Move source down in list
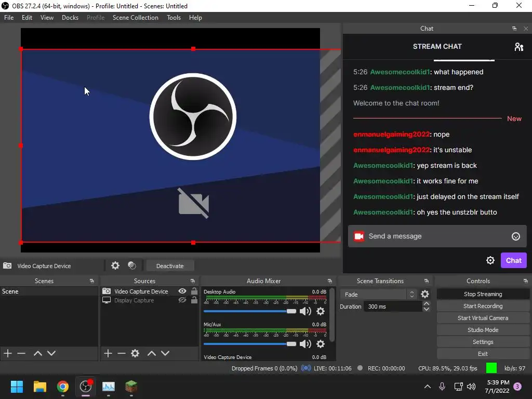 pos(165,353)
